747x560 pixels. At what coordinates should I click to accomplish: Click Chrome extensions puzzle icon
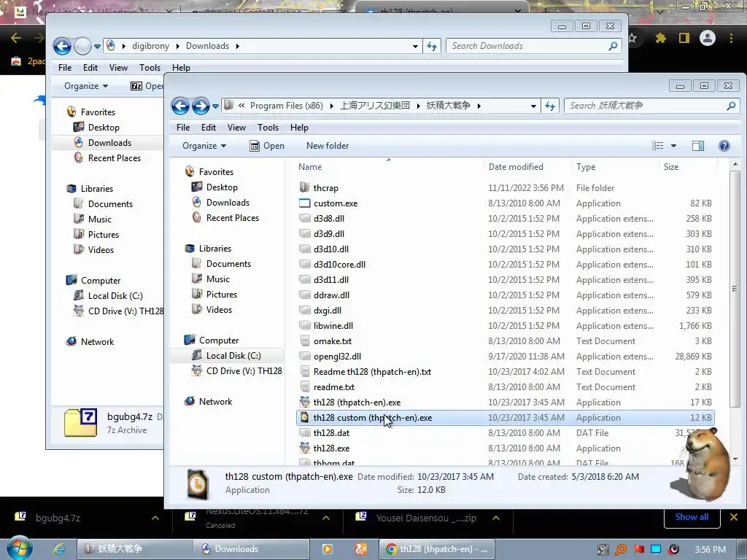660,38
